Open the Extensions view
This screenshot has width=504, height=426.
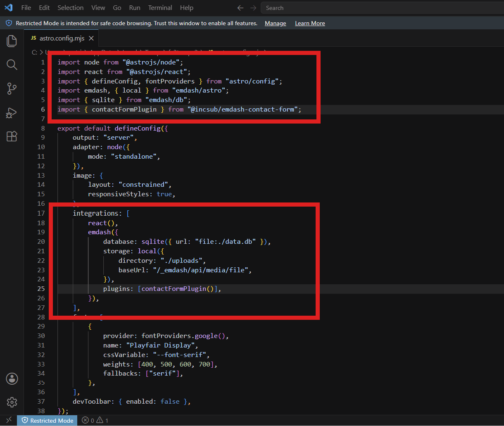12,136
